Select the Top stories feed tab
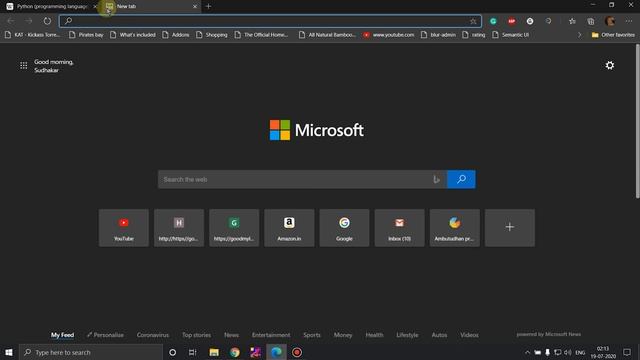This screenshot has width=640, height=360. coord(196,335)
